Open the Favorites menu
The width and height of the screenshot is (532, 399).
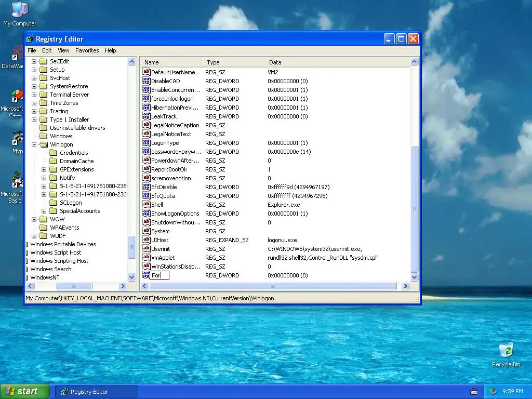[x=87, y=50]
